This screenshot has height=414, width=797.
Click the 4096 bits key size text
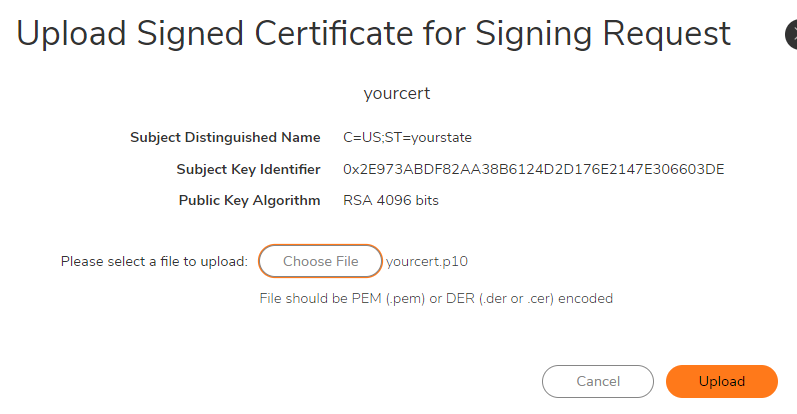(408, 200)
